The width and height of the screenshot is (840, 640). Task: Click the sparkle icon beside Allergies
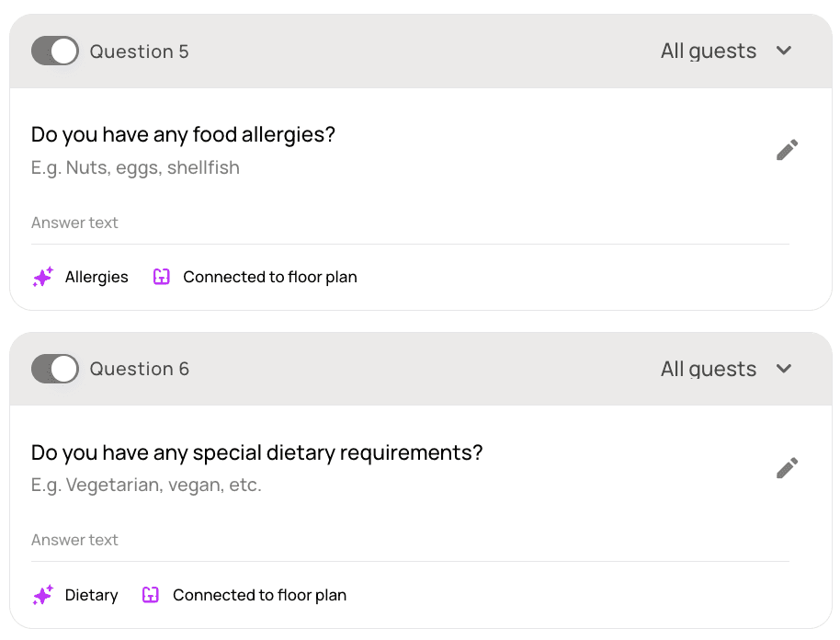[43, 277]
